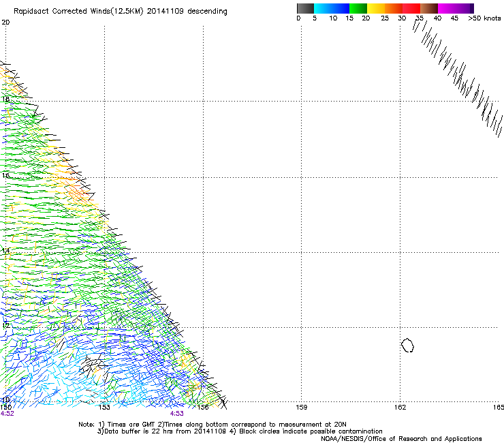Click the '20141109 descending' text in title
This screenshot has width=504, height=443.
187,12
